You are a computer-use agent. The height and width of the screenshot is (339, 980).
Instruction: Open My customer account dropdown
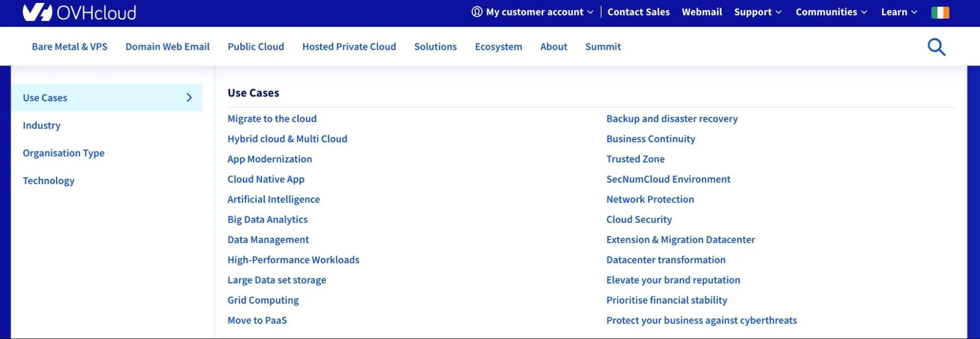coord(532,12)
